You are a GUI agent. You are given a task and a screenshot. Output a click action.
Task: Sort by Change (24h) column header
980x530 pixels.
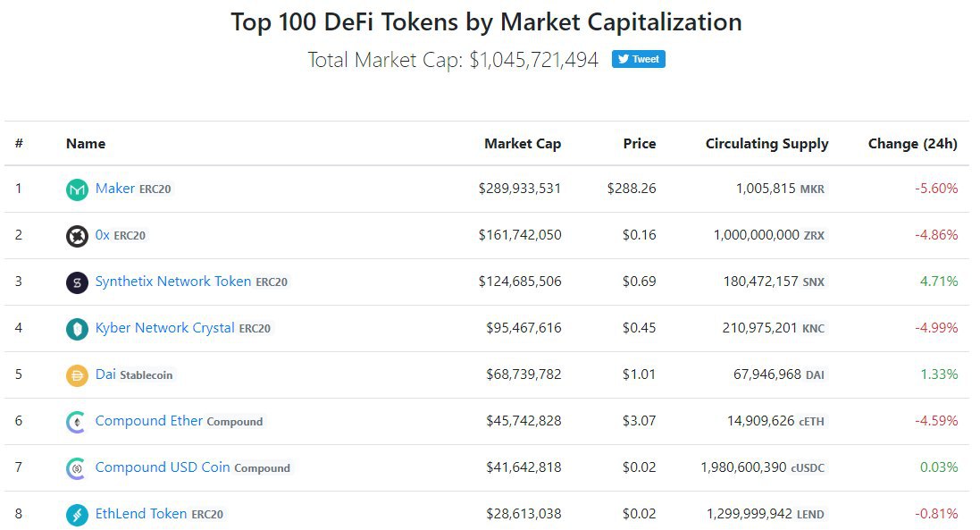click(x=912, y=144)
